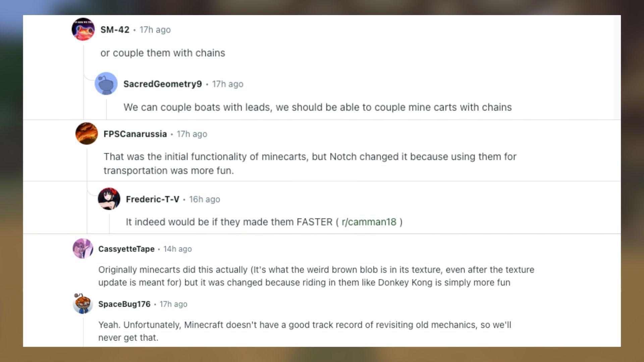Open the CassyetteTape username link
The width and height of the screenshot is (644, 362).
coord(126,249)
